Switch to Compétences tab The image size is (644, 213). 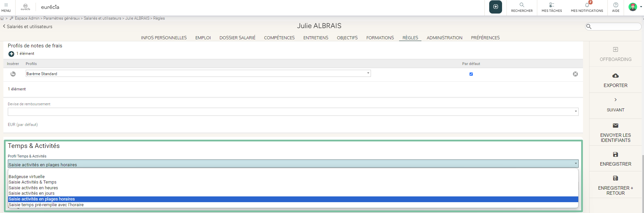pyautogui.click(x=279, y=38)
